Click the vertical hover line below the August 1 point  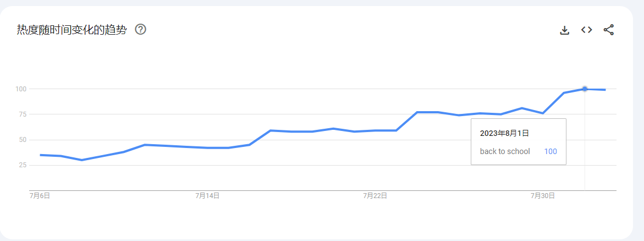[585, 176]
